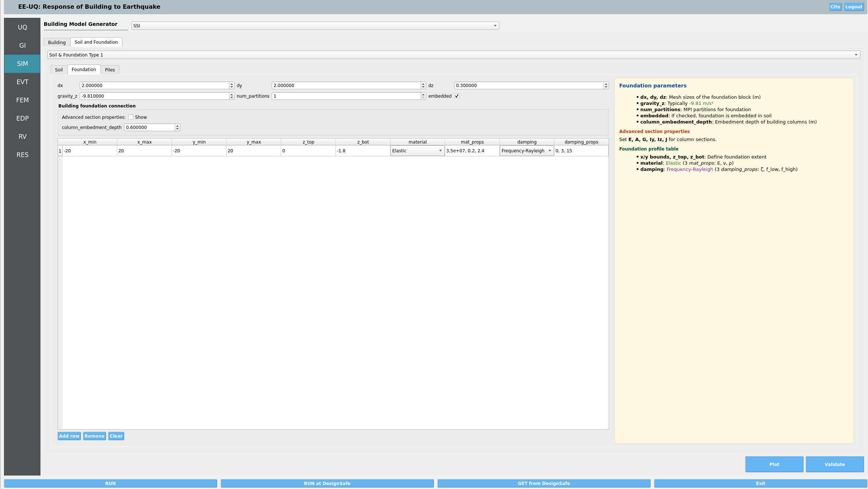Open the Elastic material dropdown
This screenshot has width=868, height=489.
(x=417, y=151)
